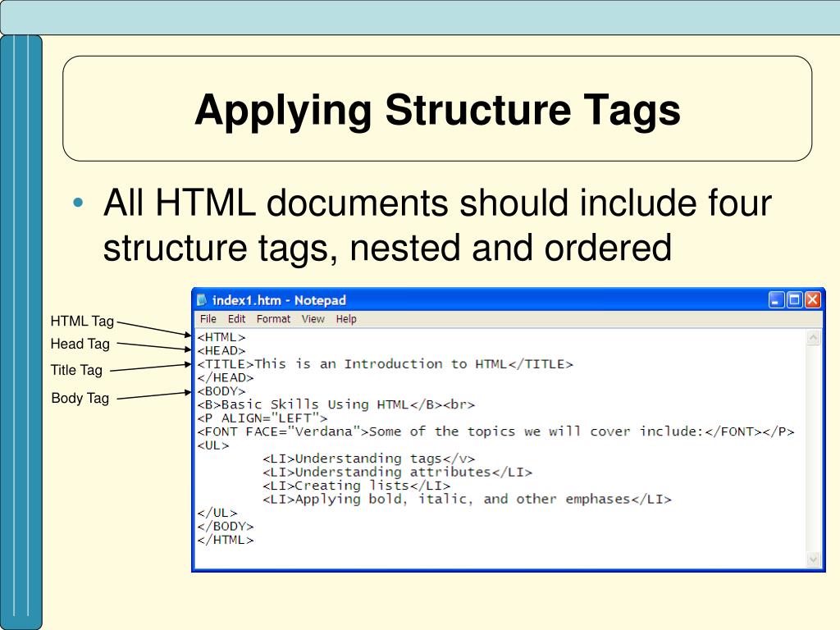Click the <BODY> opening tag line

[221, 391]
